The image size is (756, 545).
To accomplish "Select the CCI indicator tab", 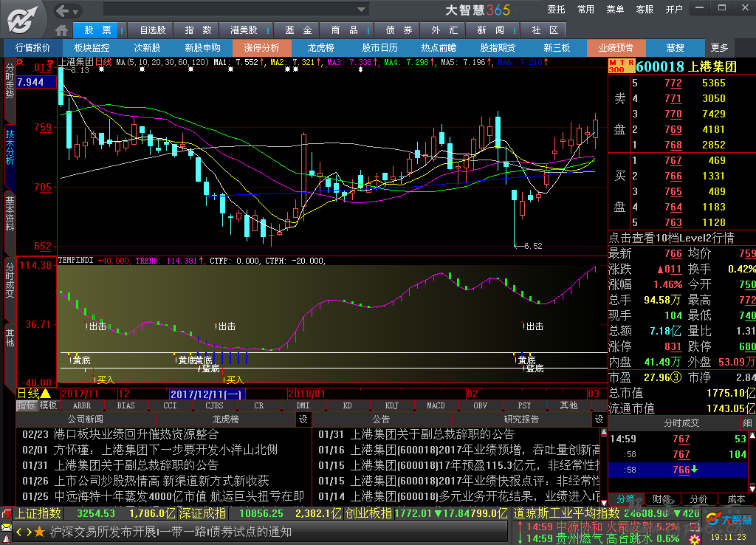I will click(171, 405).
